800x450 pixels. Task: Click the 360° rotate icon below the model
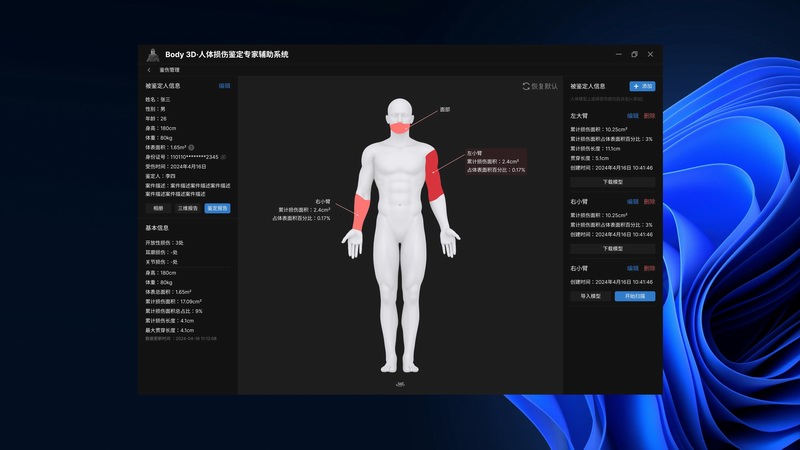[400, 382]
